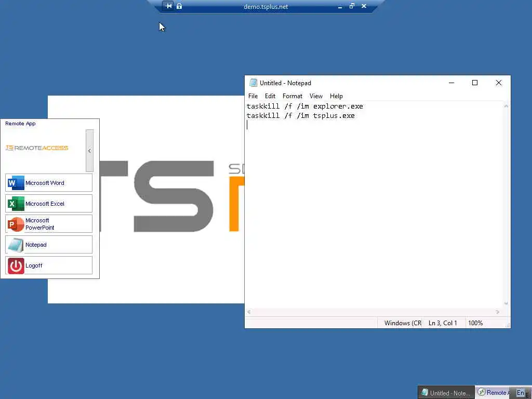Collapse the Remote App panel with chevron
The height and width of the screenshot is (399, 532).
point(89,151)
